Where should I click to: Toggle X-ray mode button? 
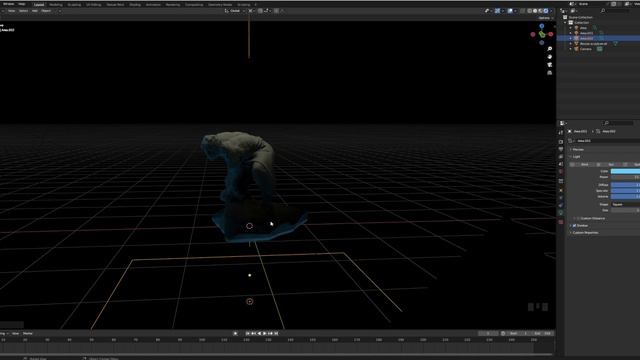point(522,11)
